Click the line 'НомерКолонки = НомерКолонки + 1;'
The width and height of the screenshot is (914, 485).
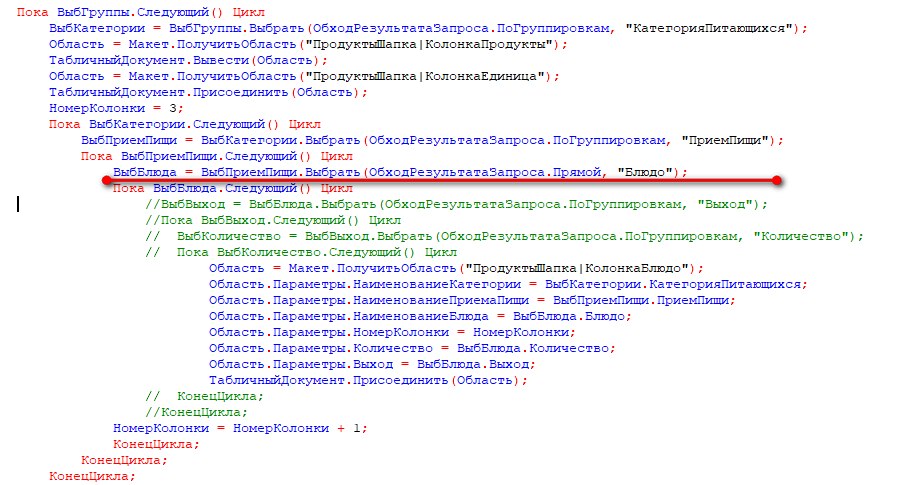241,428
